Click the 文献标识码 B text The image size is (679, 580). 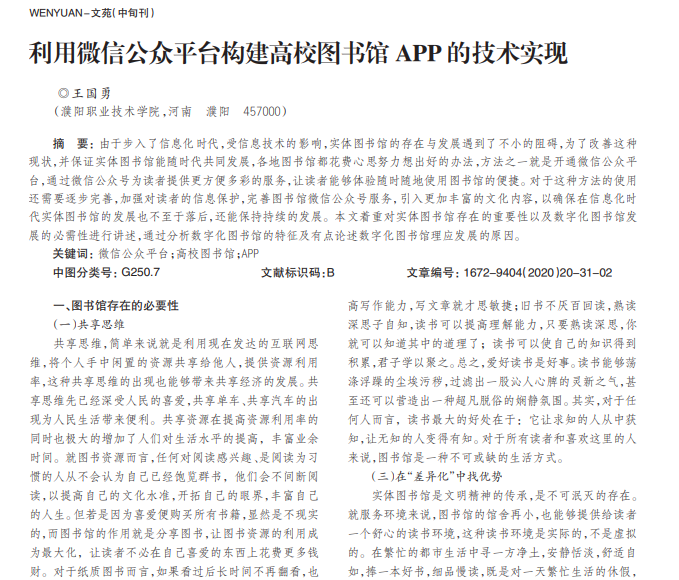point(297,272)
